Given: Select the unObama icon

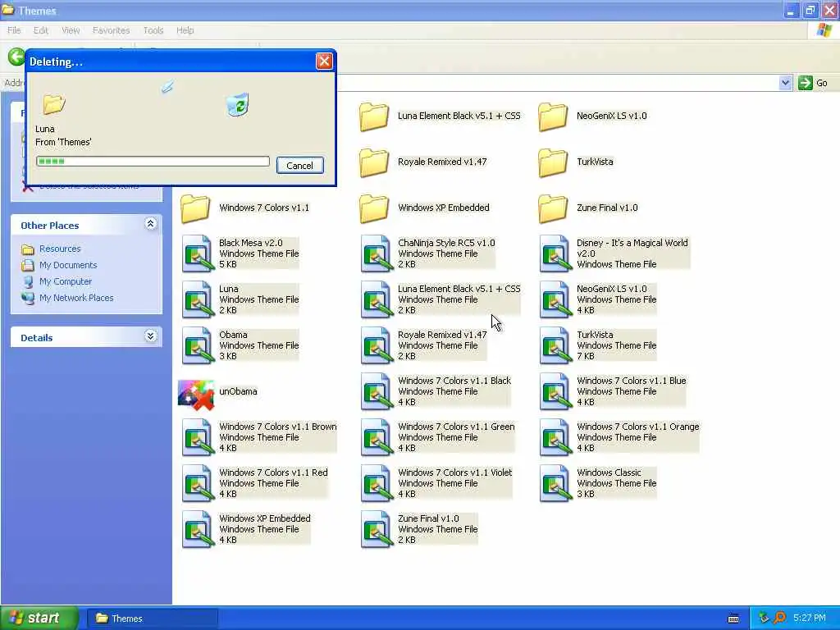Looking at the screenshot, I should (x=196, y=395).
